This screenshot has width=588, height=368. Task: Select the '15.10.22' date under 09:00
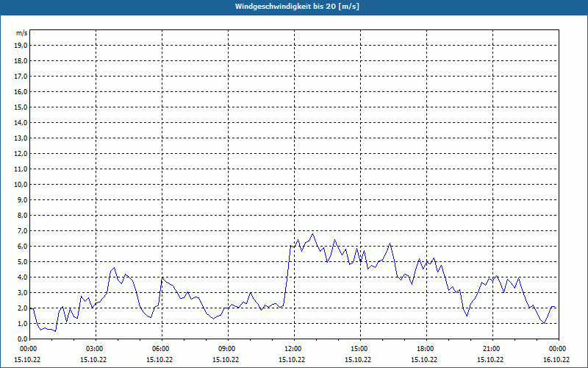click(x=226, y=359)
